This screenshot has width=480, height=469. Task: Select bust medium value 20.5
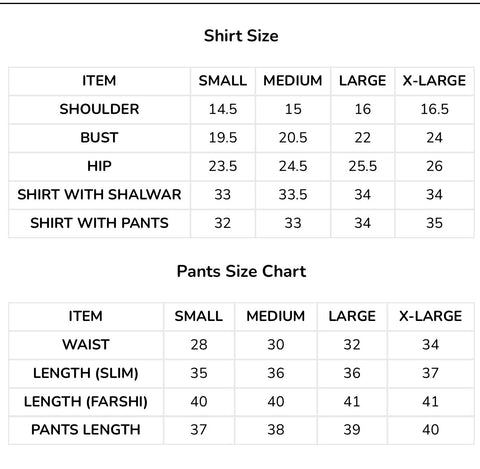[x=293, y=138]
